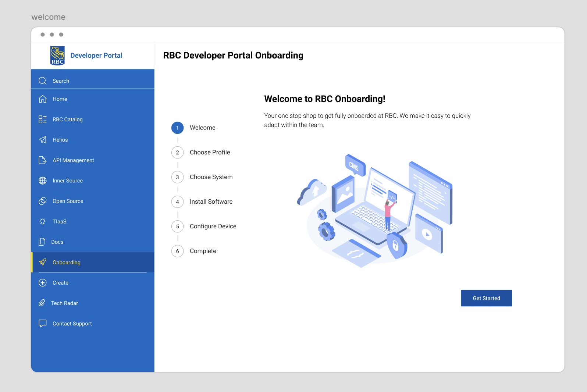This screenshot has height=392, width=587.
Task: Click the RBC logo in sidebar header
Action: pyautogui.click(x=57, y=56)
